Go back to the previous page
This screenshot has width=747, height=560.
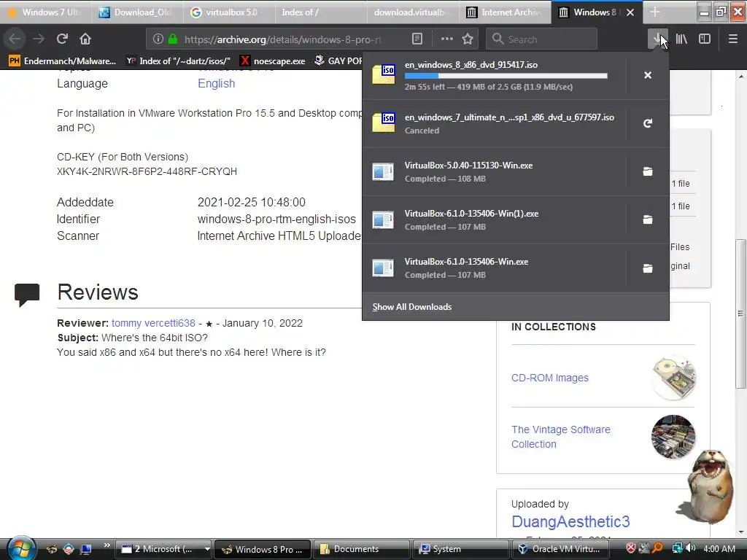click(15, 39)
